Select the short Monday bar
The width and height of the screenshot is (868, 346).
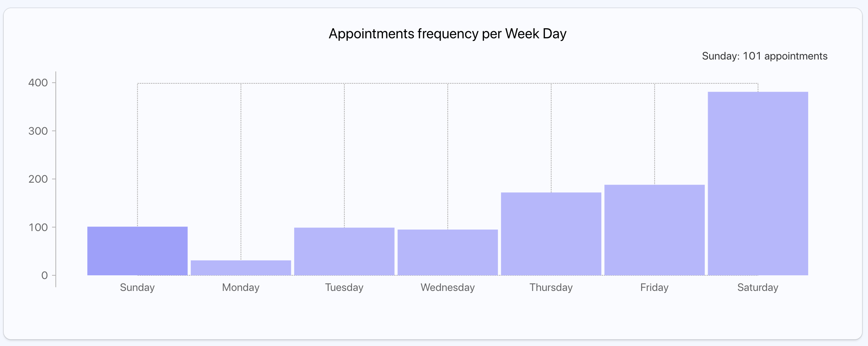pyautogui.click(x=241, y=267)
